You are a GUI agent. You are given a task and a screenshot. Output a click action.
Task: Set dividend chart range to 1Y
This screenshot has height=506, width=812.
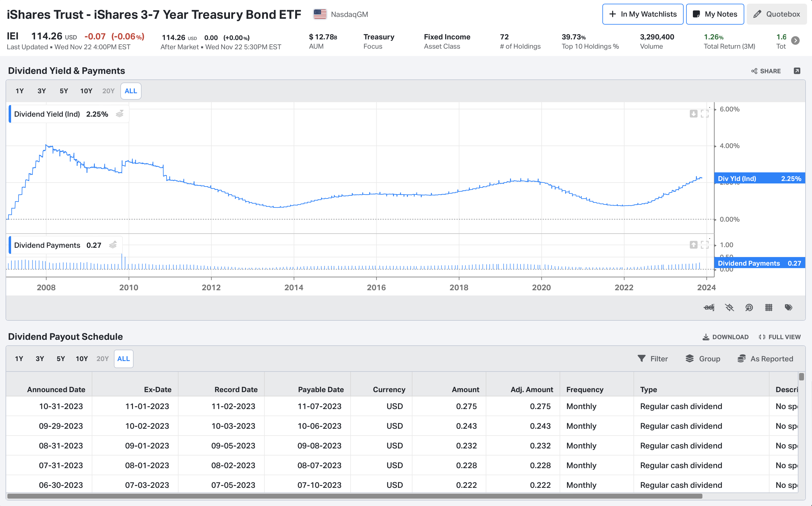(x=20, y=91)
